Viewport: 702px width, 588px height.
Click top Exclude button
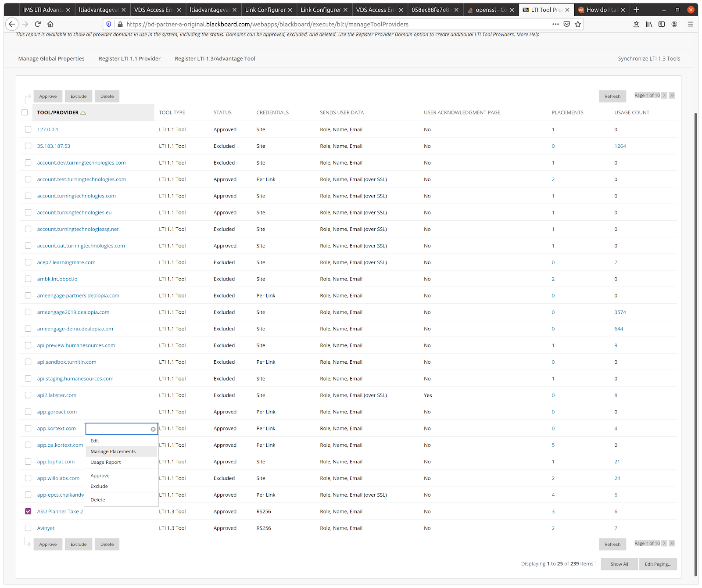point(79,96)
